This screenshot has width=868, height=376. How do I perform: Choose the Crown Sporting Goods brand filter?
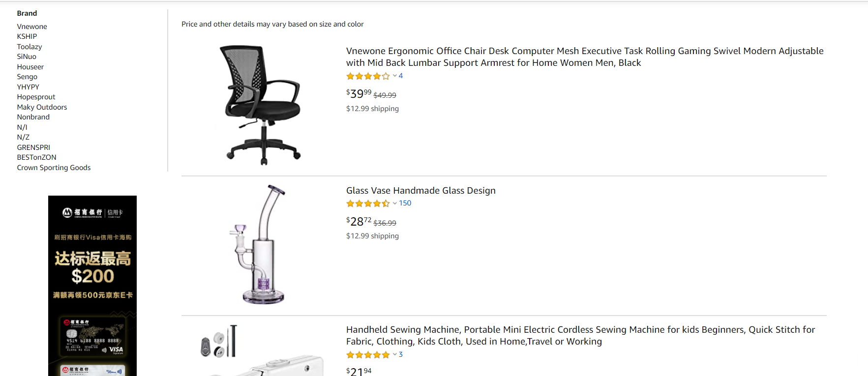[x=54, y=168]
